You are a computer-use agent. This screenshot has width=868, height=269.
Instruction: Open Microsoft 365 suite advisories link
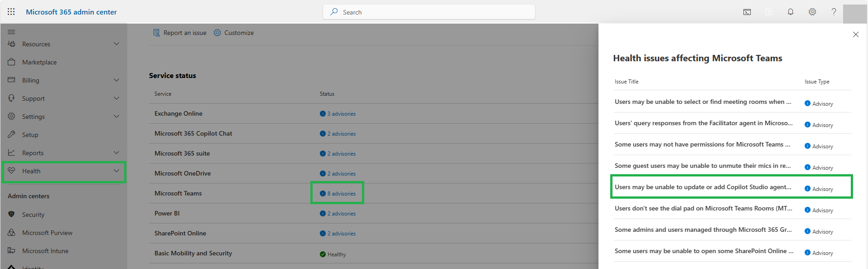(341, 154)
